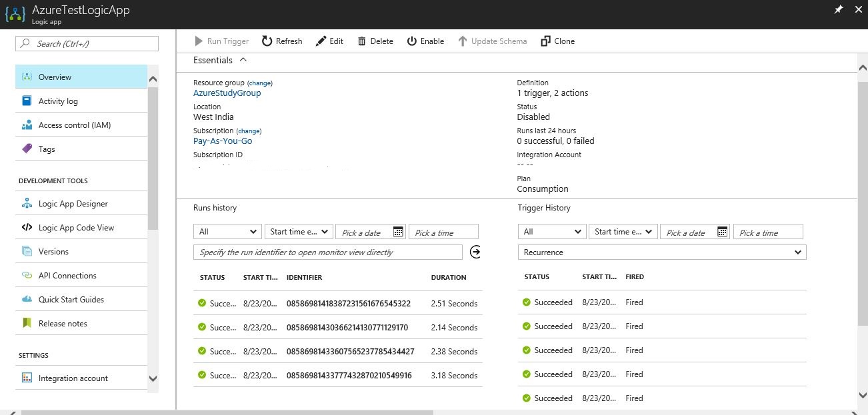
Task: Open the Trigger History Start time dropdown
Action: [623, 232]
